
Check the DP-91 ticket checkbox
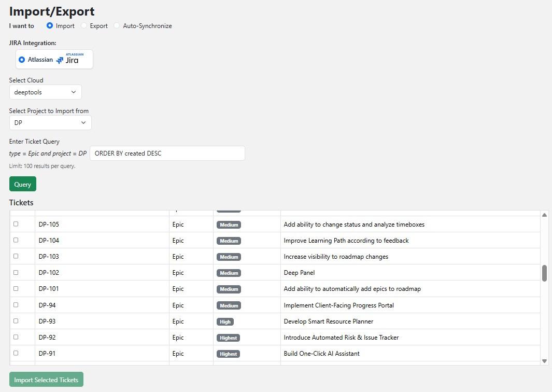click(16, 353)
